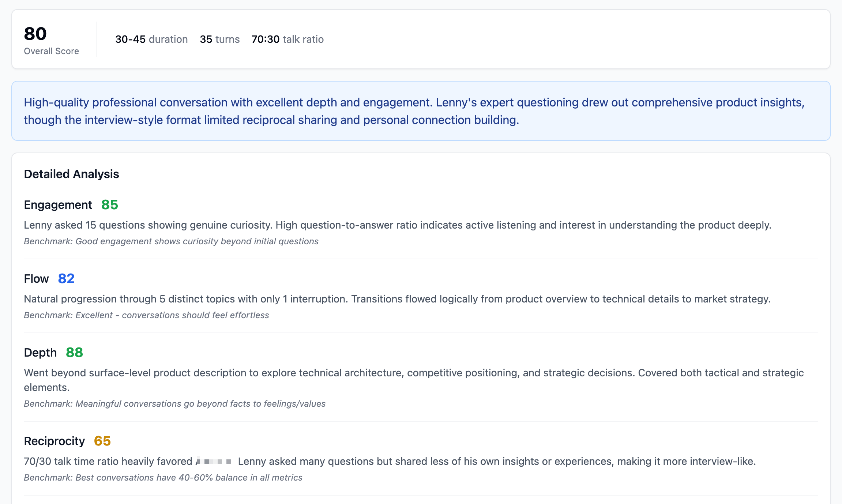
Task: Click the Engagement benchmark note
Action: pyautogui.click(x=171, y=241)
